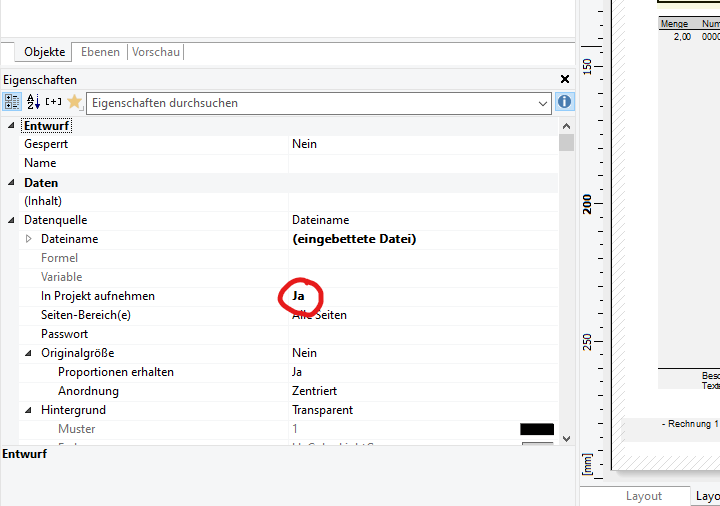Switch to categorized properties view icon

pyautogui.click(x=12, y=102)
